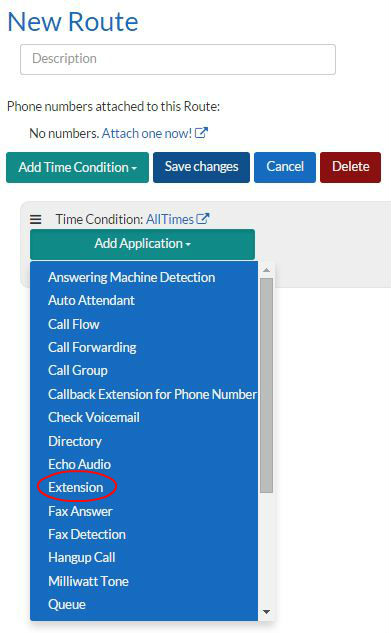
Task: Click the Cancel button
Action: coord(285,167)
